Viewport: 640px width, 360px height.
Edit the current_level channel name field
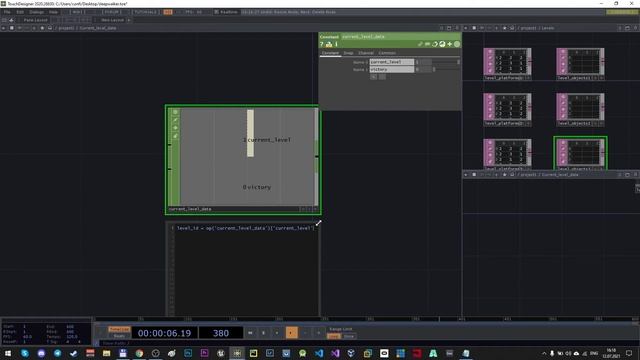pos(392,62)
